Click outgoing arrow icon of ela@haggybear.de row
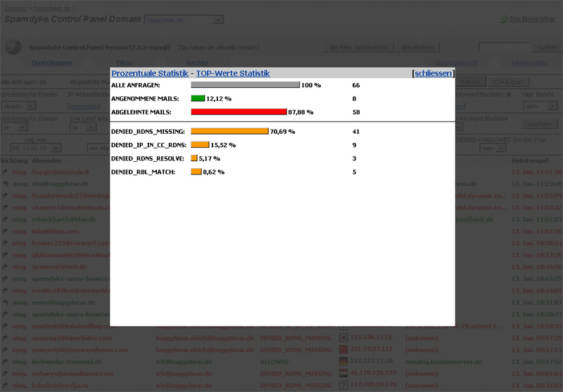 [5, 184]
